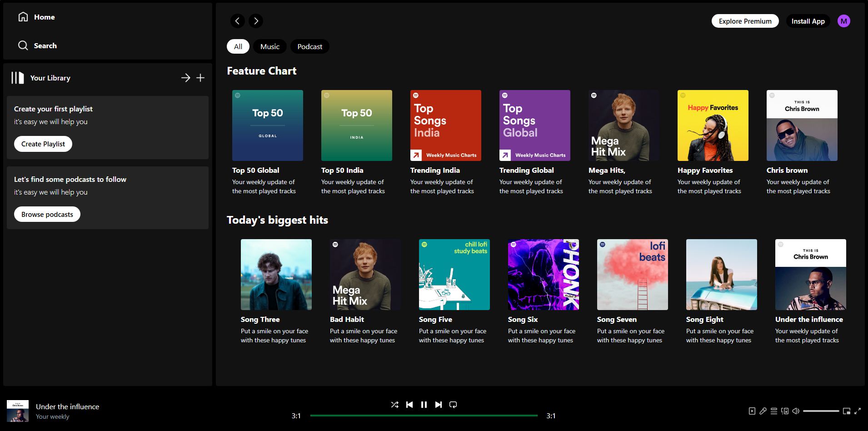Open the miniplayer
868x431 pixels.
pyautogui.click(x=847, y=411)
